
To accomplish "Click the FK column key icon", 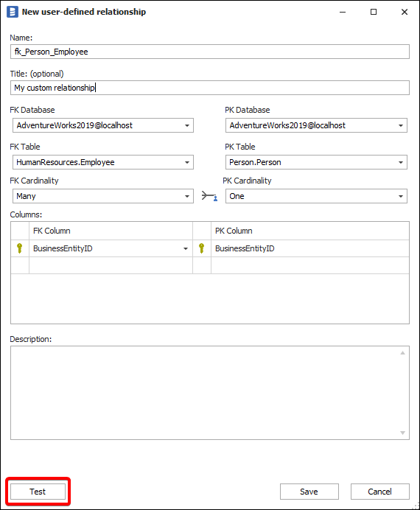I will (19, 248).
